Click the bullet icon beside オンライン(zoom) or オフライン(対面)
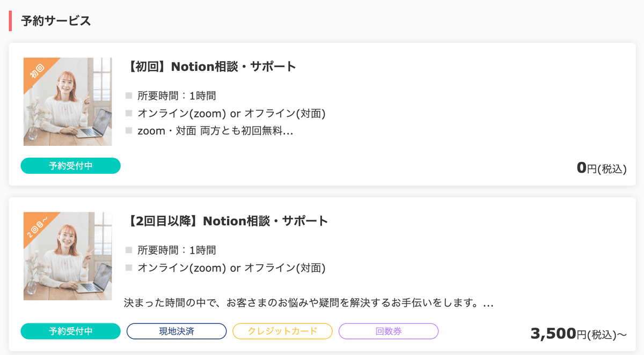Viewport: 644px width, 355px height. [128, 113]
